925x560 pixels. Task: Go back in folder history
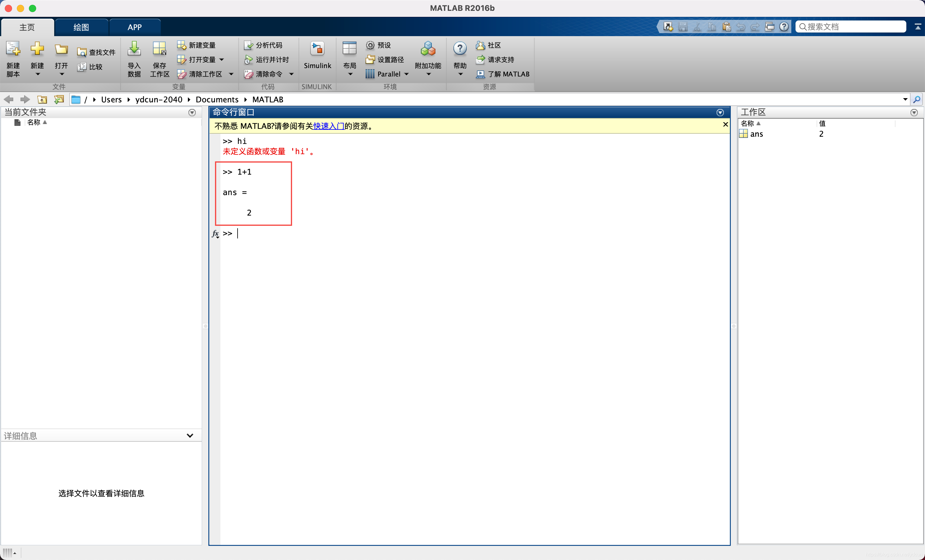click(x=9, y=99)
